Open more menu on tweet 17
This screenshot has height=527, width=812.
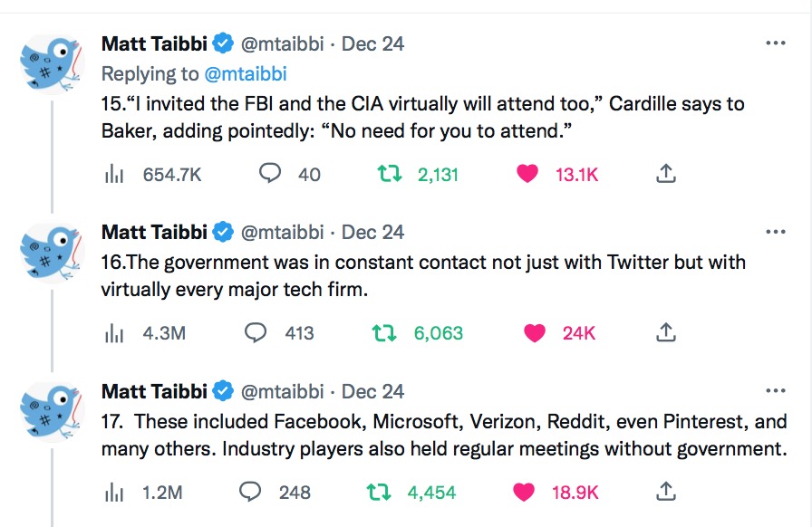point(775,391)
